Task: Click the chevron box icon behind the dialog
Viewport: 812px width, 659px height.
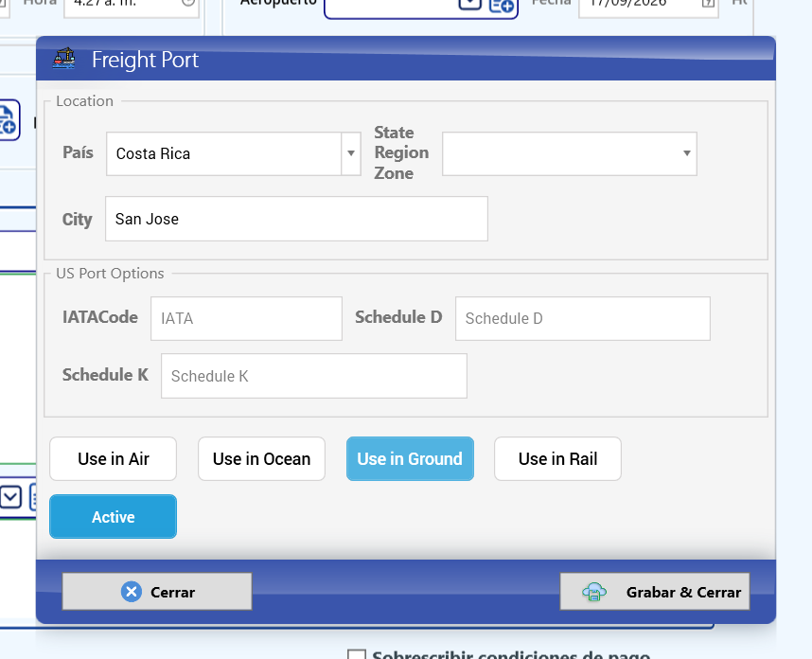Action: [10, 497]
